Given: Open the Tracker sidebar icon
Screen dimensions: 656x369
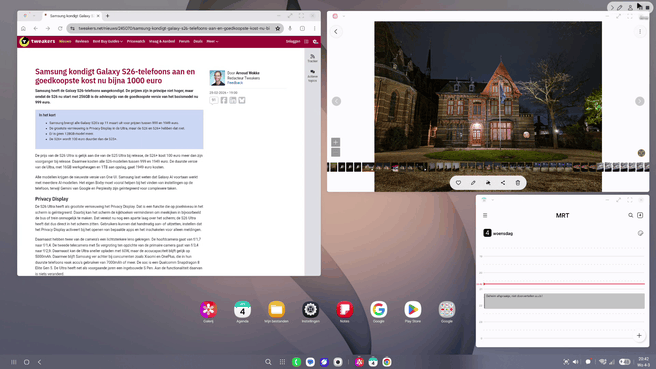Looking at the screenshot, I should pos(313,58).
